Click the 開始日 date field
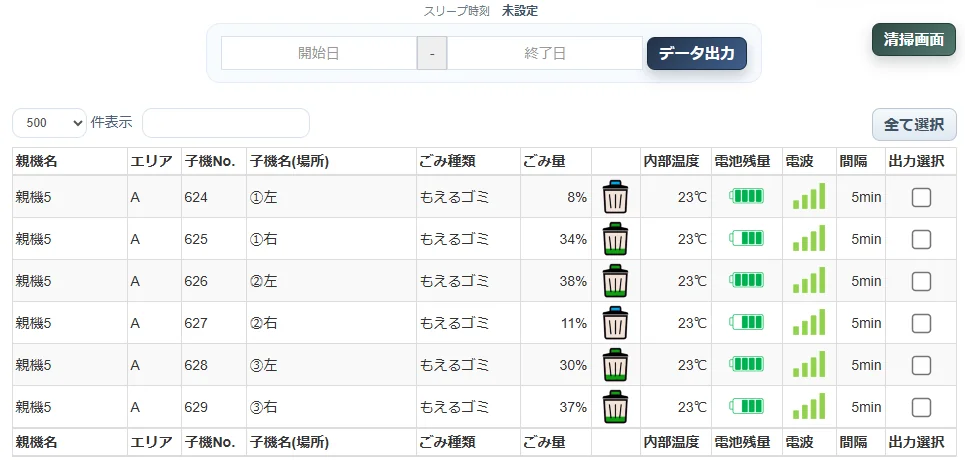 [x=319, y=53]
